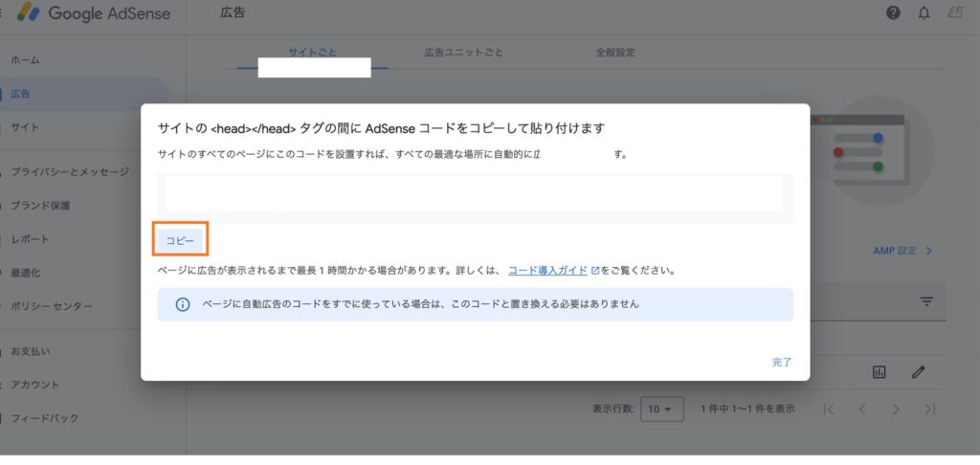Open the rows-per-page dropdown showing 10
980x465 pixels.
click(661, 409)
